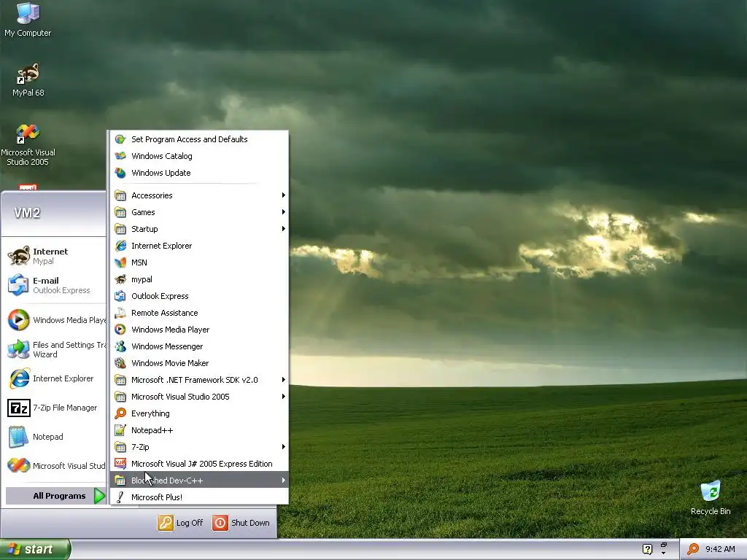Expand the Startup submenu arrow
This screenshot has height=560, width=747.
tap(284, 228)
